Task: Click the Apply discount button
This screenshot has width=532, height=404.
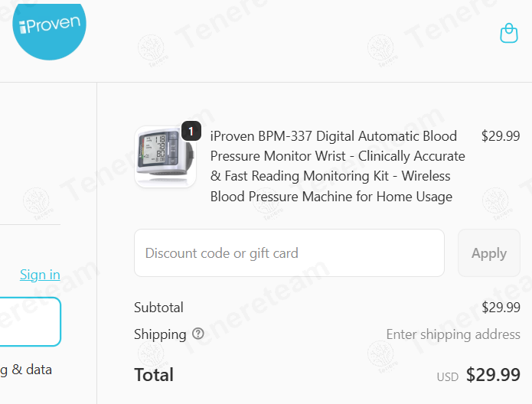Action: click(489, 253)
